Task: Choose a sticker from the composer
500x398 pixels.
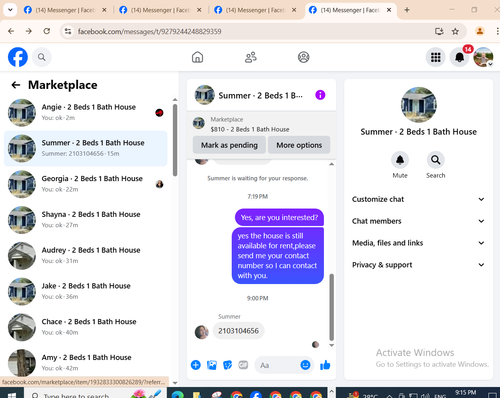Action: [x=227, y=365]
